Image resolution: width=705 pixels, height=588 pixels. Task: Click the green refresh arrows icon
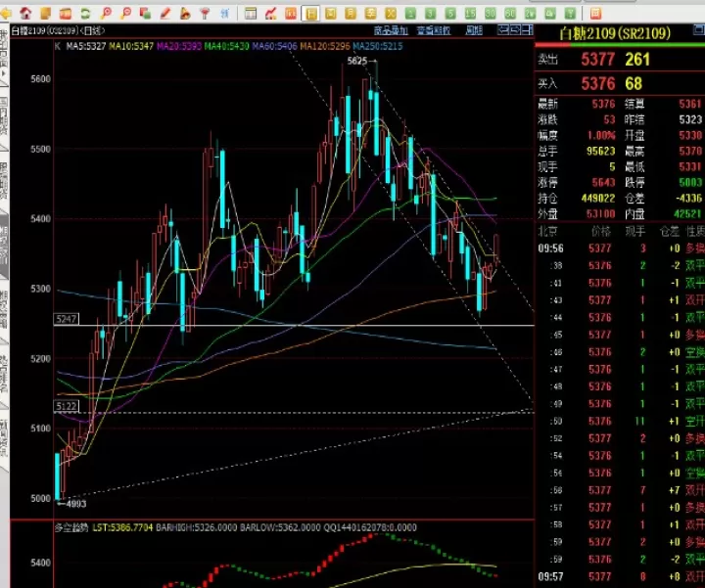click(85, 14)
